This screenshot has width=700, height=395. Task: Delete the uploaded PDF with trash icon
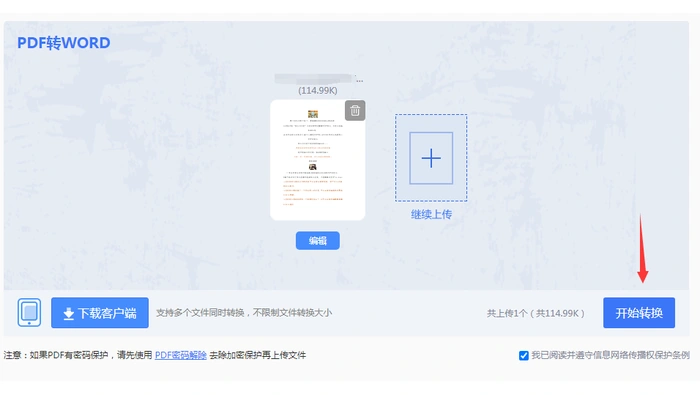pyautogui.click(x=355, y=110)
